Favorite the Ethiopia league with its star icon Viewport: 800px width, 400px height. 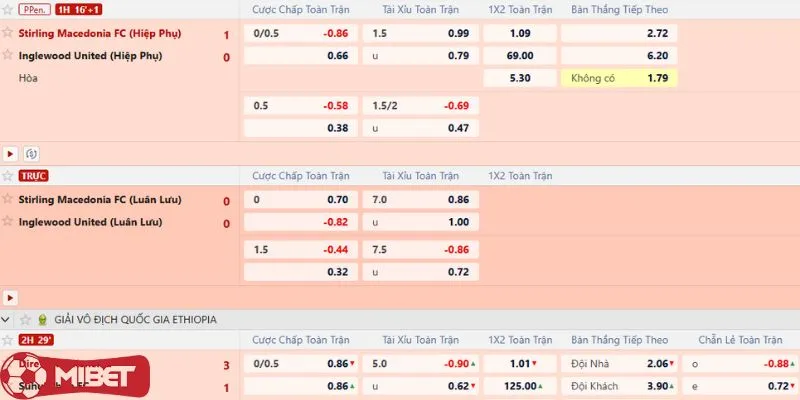tap(27, 319)
